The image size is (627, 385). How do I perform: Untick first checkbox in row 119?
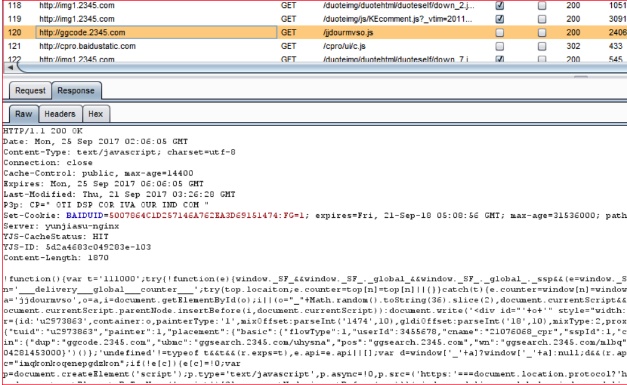[499, 19]
